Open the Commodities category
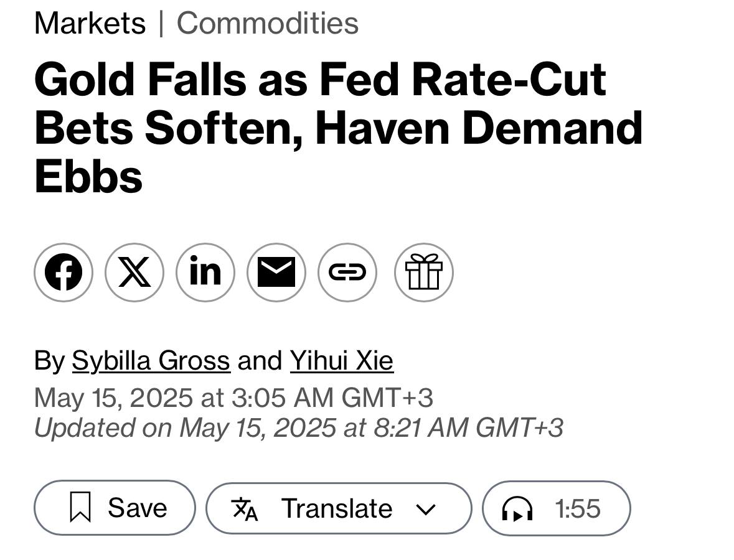 click(267, 23)
